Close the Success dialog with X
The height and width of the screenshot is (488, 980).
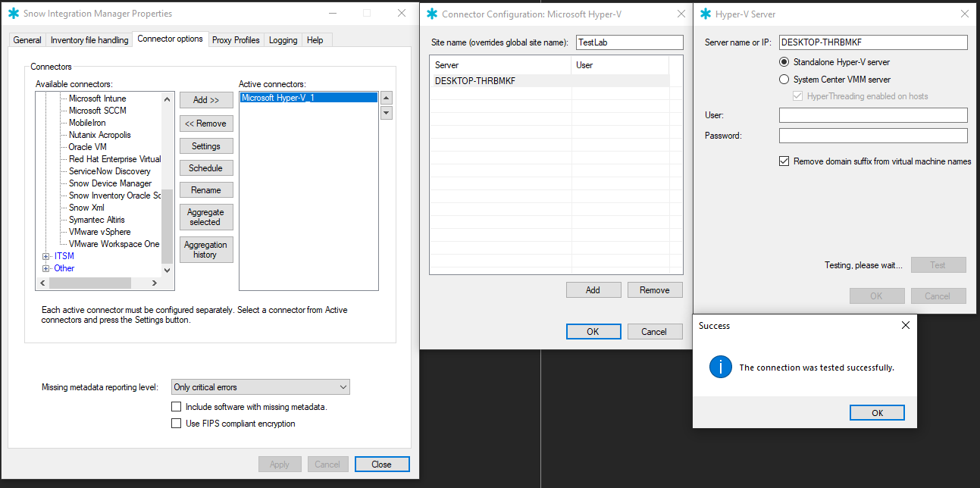pos(905,325)
